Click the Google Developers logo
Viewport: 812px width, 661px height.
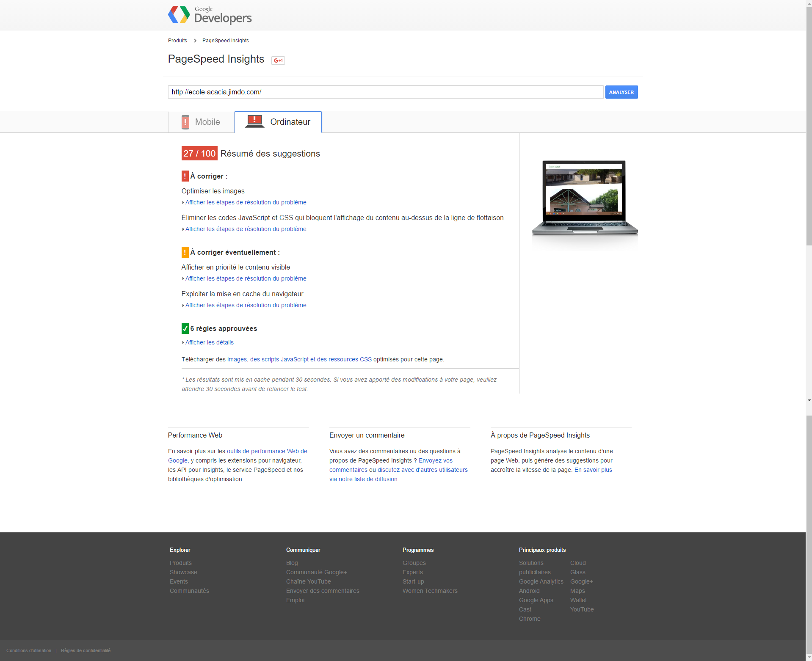(x=210, y=15)
